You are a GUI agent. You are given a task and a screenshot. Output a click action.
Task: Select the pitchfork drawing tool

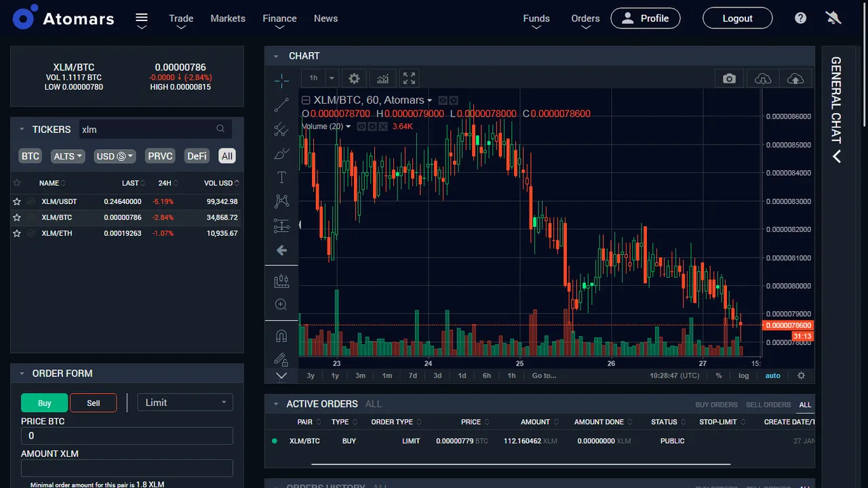281,129
